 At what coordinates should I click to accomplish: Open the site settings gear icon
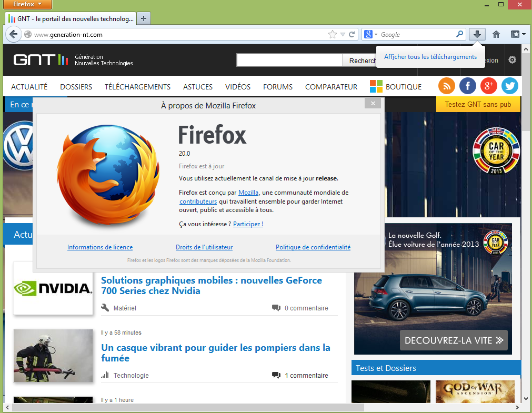512,60
